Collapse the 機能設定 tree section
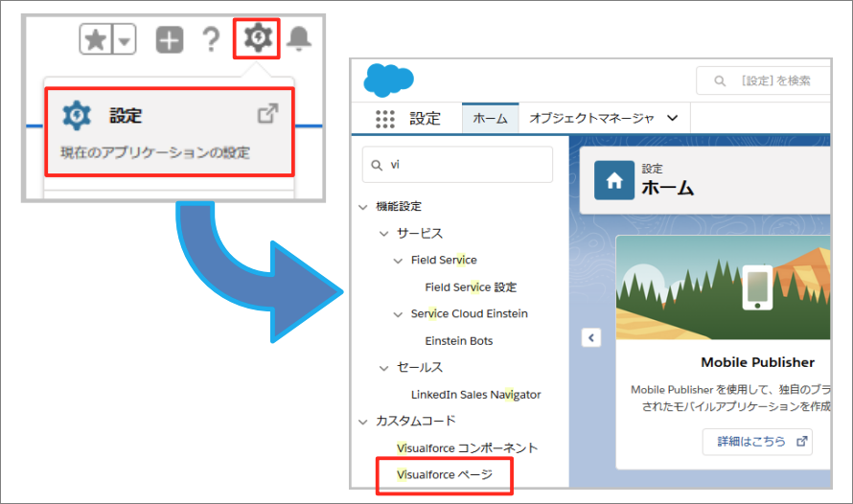Viewport: 853px width, 504px height. pos(363,207)
